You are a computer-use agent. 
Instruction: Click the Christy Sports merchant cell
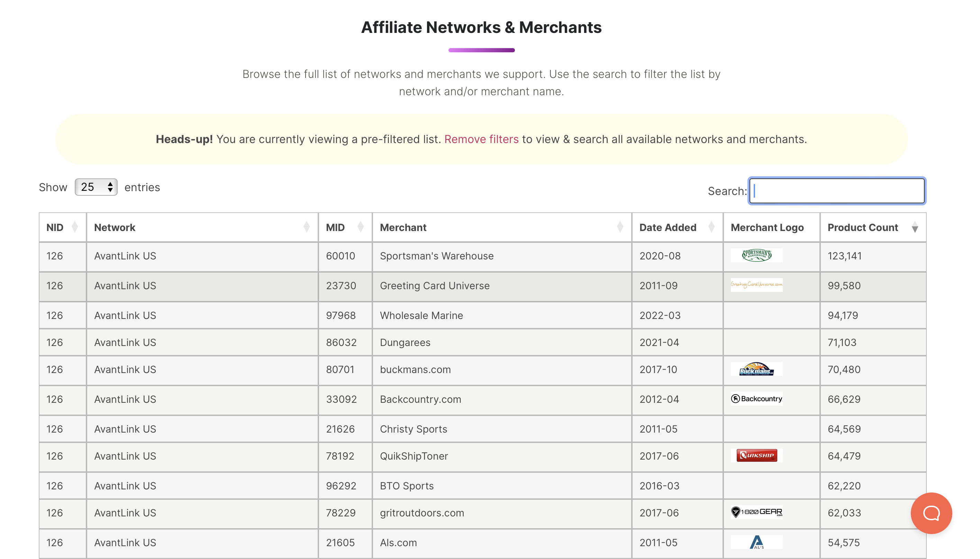tap(502, 429)
